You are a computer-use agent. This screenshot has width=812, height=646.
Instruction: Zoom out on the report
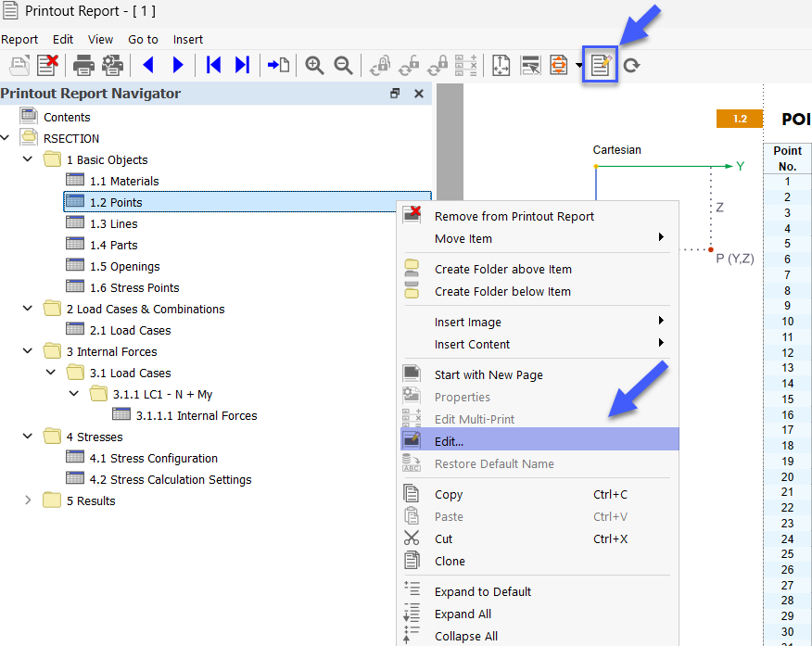[343, 65]
